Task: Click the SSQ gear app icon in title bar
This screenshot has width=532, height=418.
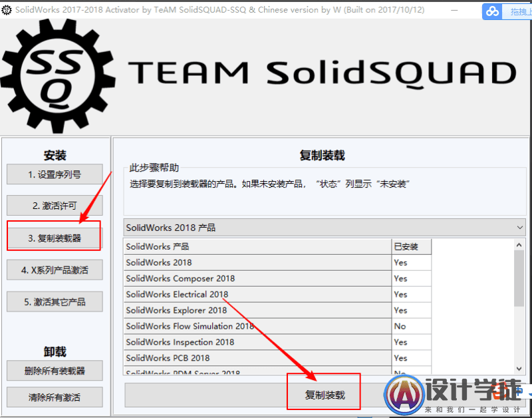Action: click(x=7, y=10)
